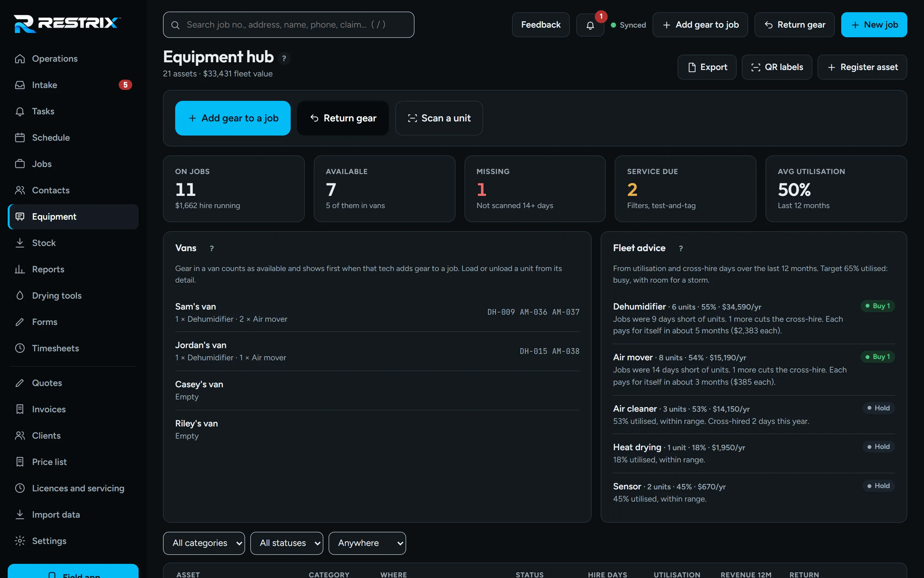Navigate to Licences and servicing
This screenshot has height=578, width=924.
[73, 488]
